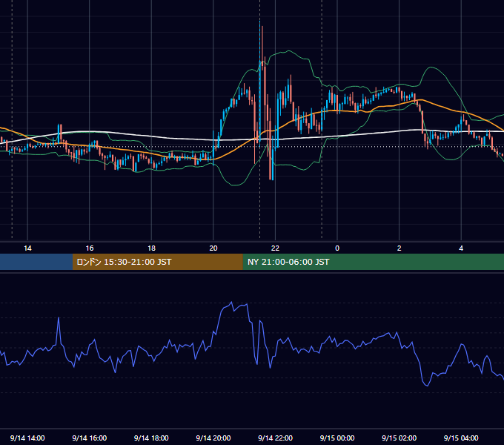Image resolution: width=504 pixels, height=445 pixels.
Task: Click the '14' hour label on chart axis
Action: [x=27, y=248]
